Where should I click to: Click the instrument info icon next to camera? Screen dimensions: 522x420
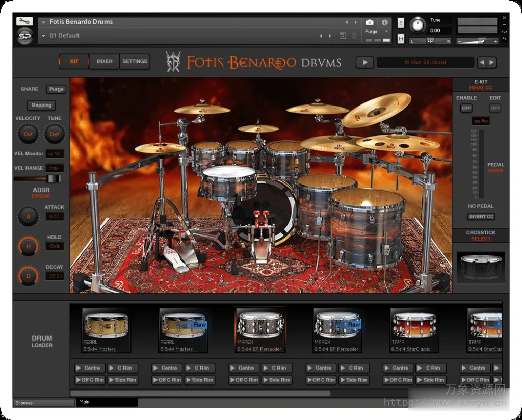coord(385,21)
